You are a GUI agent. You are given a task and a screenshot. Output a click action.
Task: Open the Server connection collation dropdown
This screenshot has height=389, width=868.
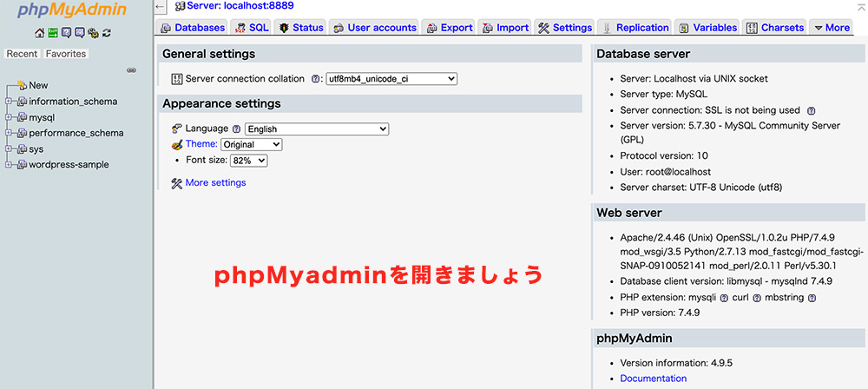coord(391,79)
